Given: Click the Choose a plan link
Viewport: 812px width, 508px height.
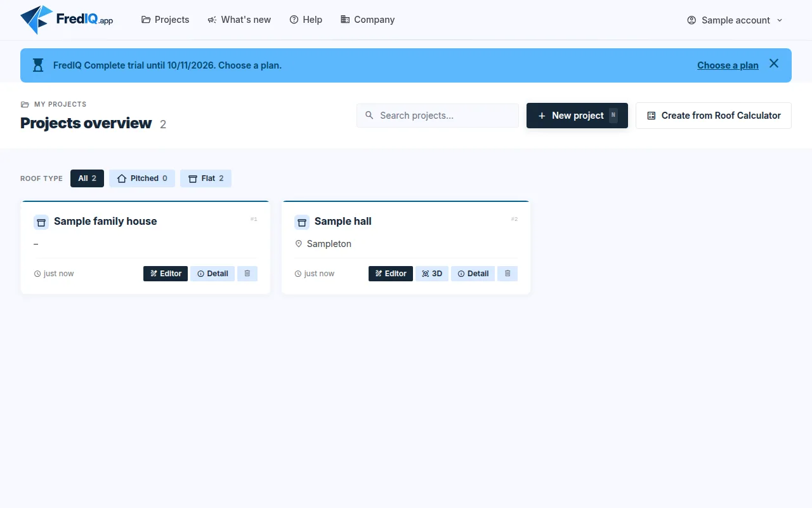Looking at the screenshot, I should 728,65.
